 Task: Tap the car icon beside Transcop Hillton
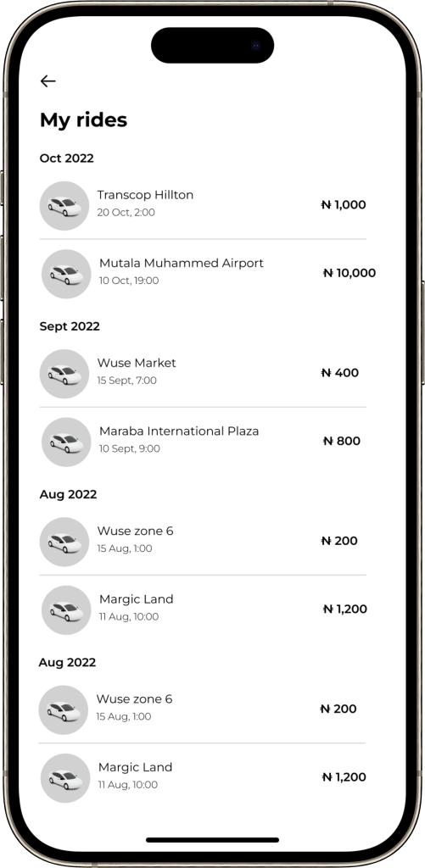[64, 206]
